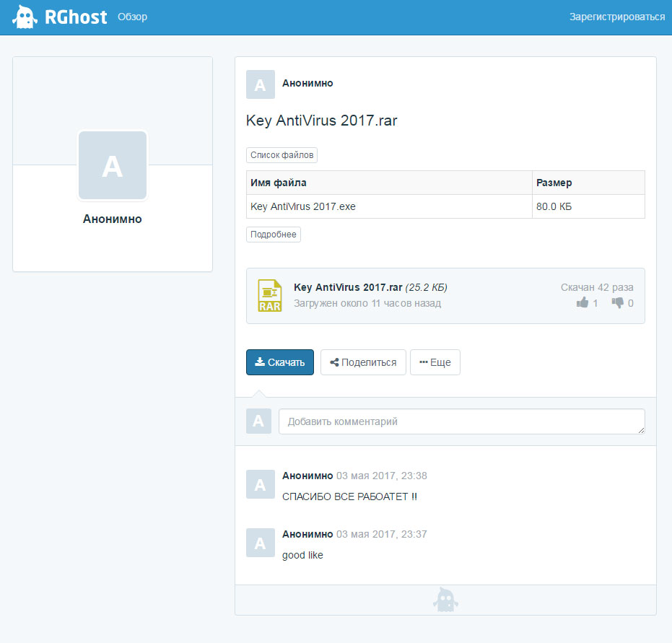Select Key AntiVirus 2017.exe table cell

pyautogui.click(x=389, y=206)
